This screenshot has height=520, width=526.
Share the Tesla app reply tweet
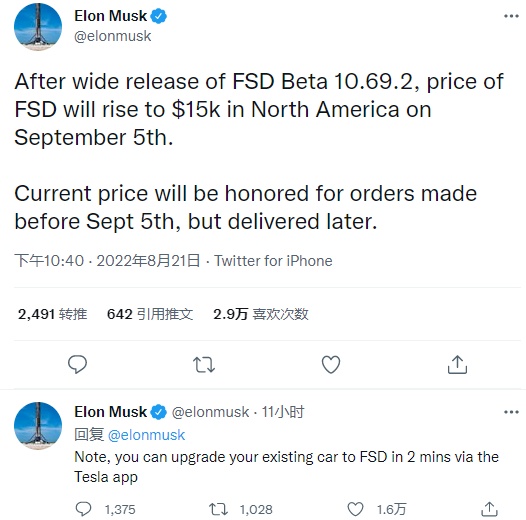point(489,509)
